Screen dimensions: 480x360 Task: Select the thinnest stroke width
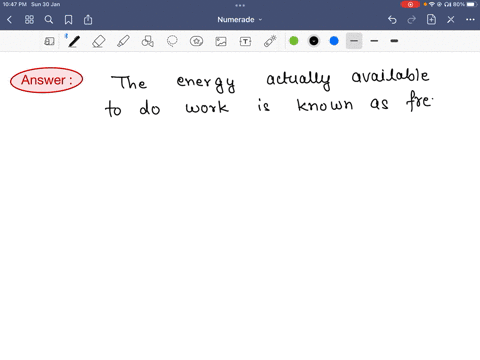pyautogui.click(x=354, y=41)
